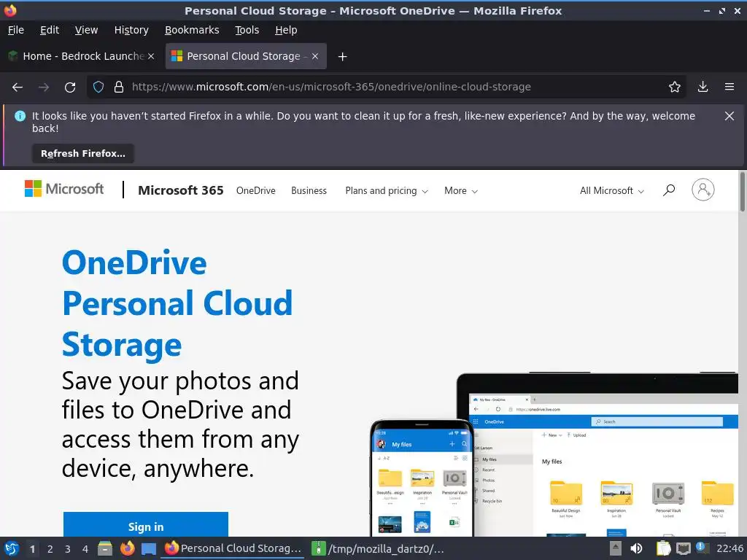Image resolution: width=747 pixels, height=560 pixels.
Task: Open the Firefox hamburger application menu
Action: point(729,87)
